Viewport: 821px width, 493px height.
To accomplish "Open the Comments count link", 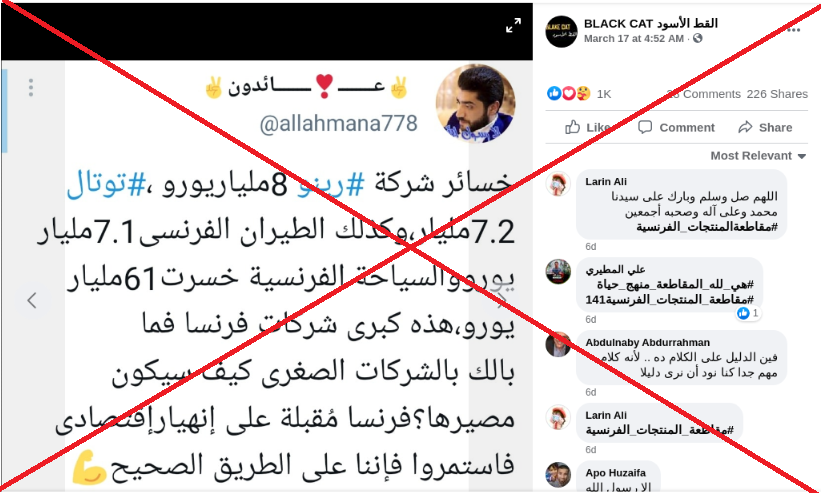I will click(x=703, y=94).
